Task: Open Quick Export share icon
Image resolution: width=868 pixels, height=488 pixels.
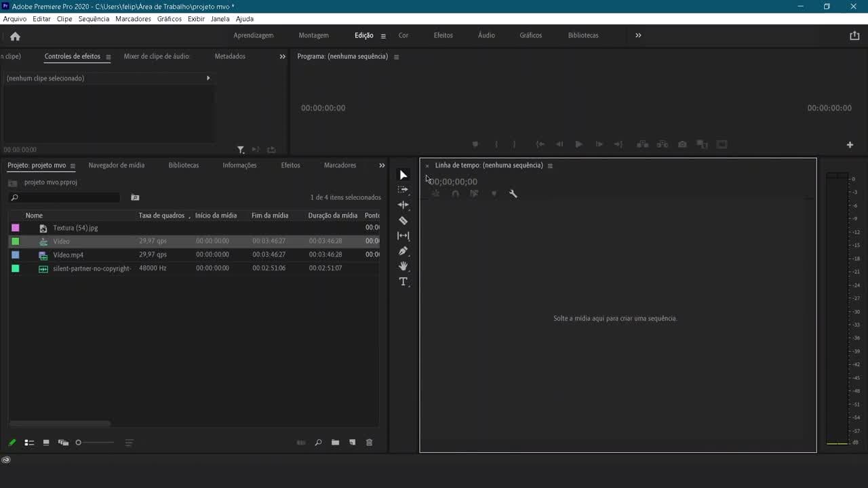Action: click(854, 36)
